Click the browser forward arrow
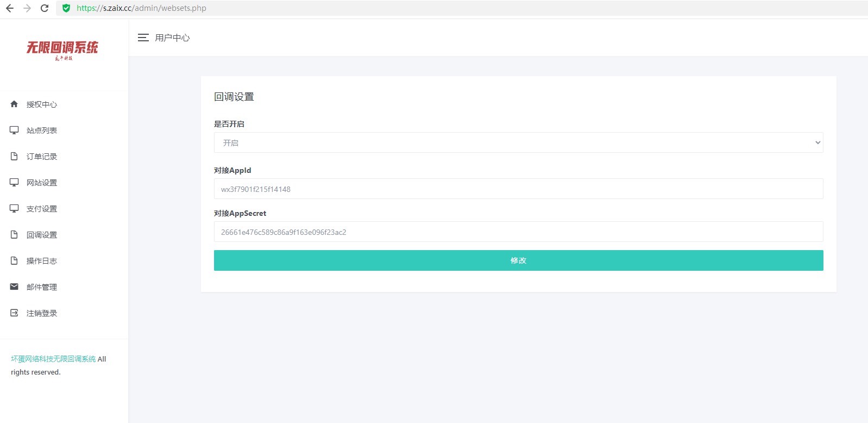The width and height of the screenshot is (868, 423). (27, 8)
